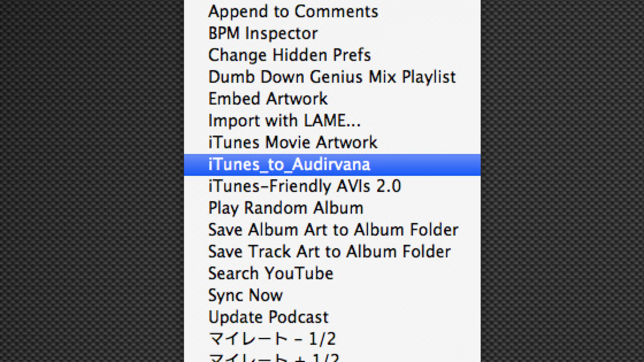Select マイレート - 1/2 menu item
644x362 pixels.
tap(272, 339)
